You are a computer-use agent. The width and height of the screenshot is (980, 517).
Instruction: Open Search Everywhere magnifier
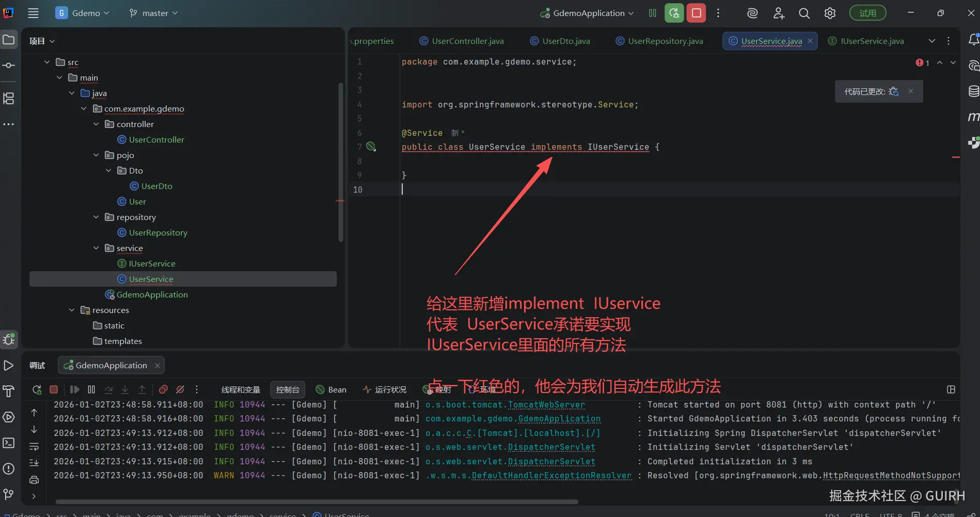(804, 13)
